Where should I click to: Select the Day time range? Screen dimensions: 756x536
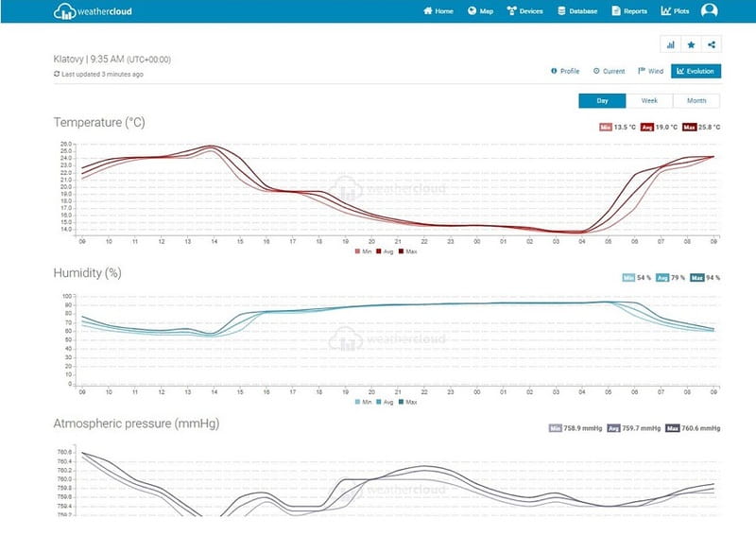(x=602, y=100)
